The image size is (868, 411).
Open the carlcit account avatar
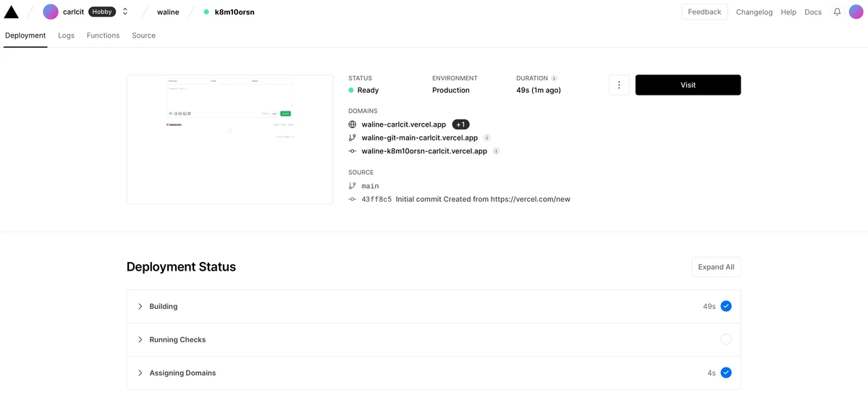[x=51, y=12]
